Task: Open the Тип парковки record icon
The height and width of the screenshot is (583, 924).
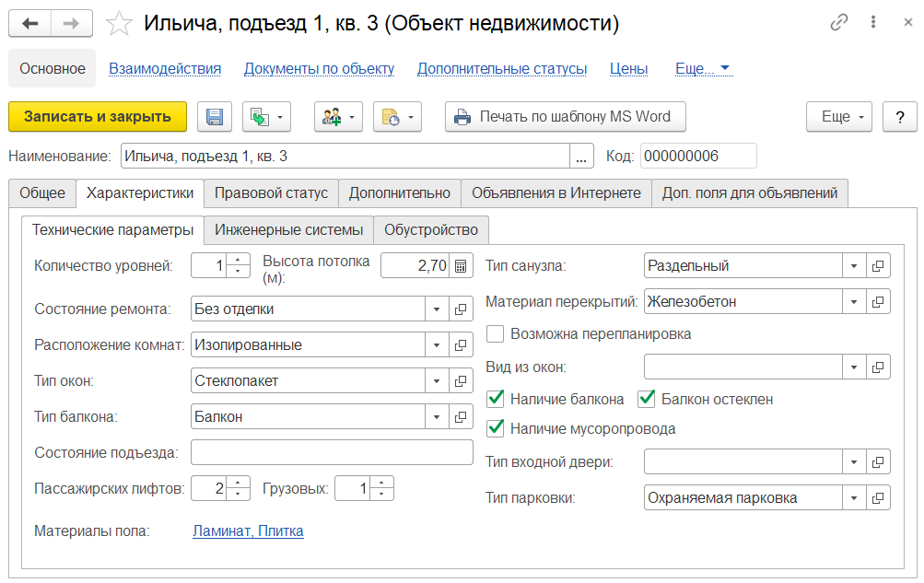Action: pyautogui.click(x=879, y=498)
